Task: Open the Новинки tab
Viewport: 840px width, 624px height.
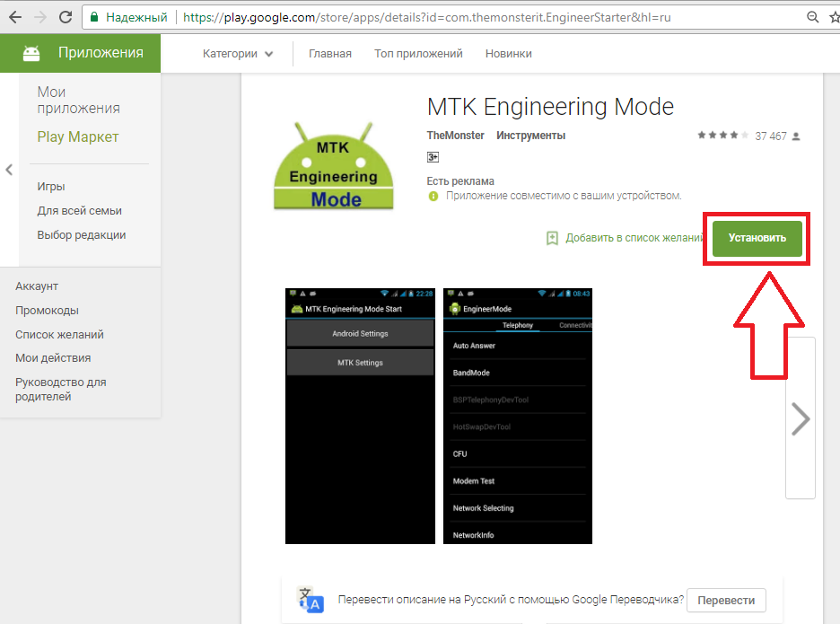Action: (x=508, y=54)
